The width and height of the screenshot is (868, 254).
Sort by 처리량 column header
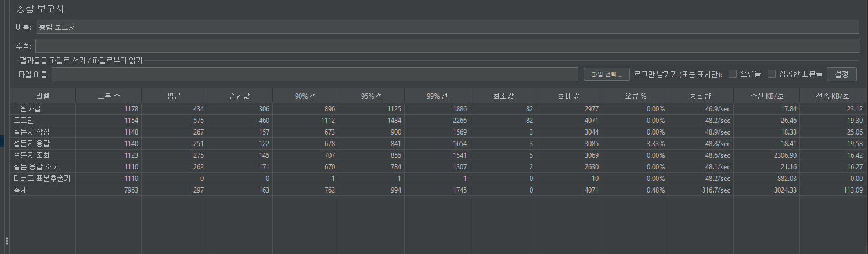[x=701, y=96]
